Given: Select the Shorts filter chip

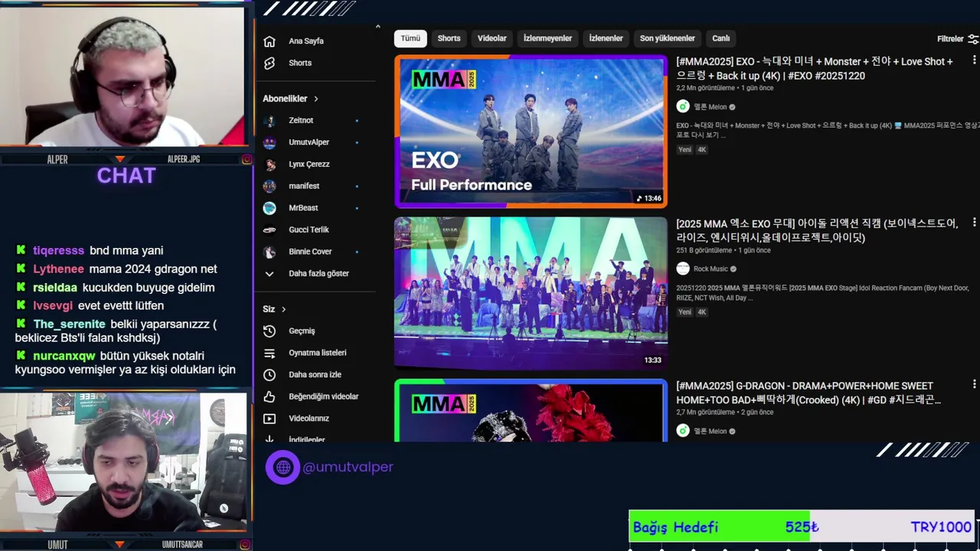Looking at the screenshot, I should coord(449,38).
